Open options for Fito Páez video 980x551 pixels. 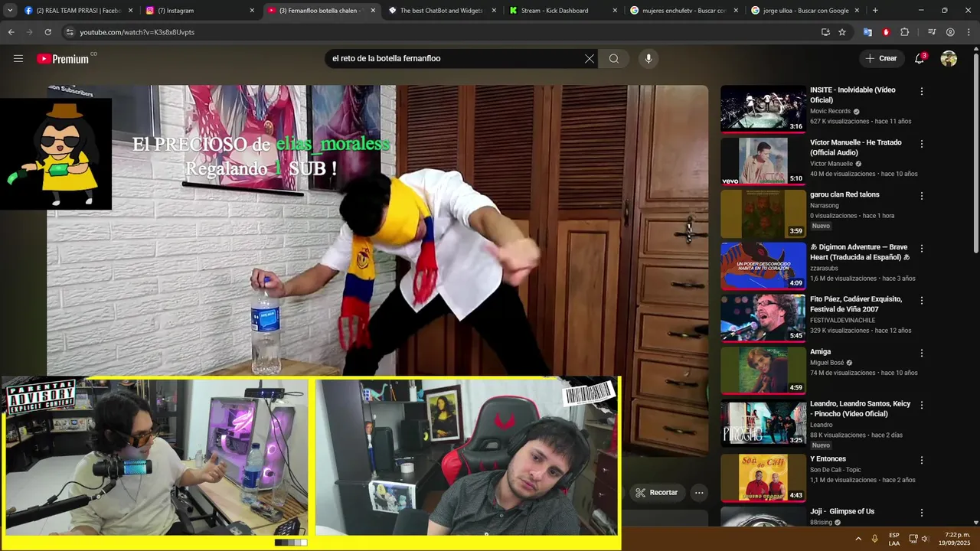pos(922,301)
